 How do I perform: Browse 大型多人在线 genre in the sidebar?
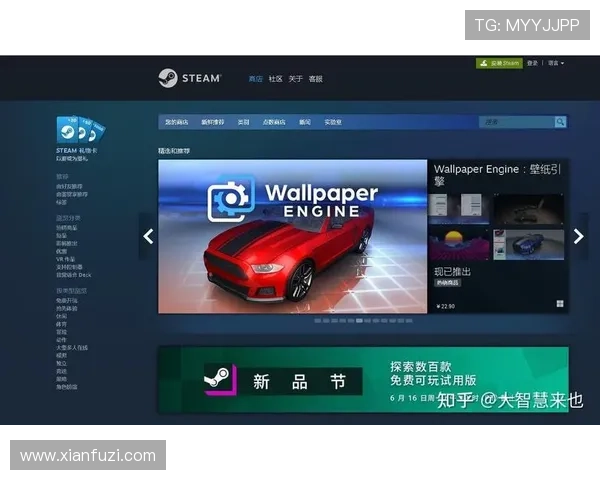72,348
